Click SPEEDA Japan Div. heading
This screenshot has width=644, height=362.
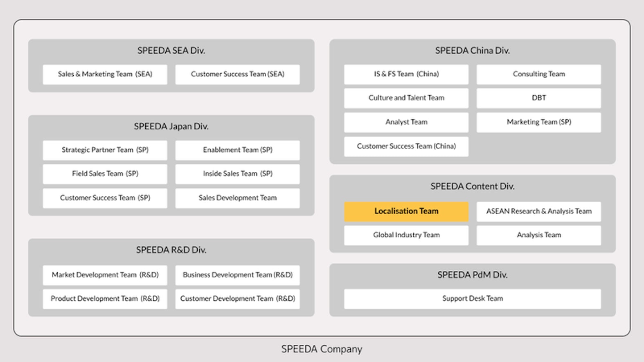click(x=171, y=126)
